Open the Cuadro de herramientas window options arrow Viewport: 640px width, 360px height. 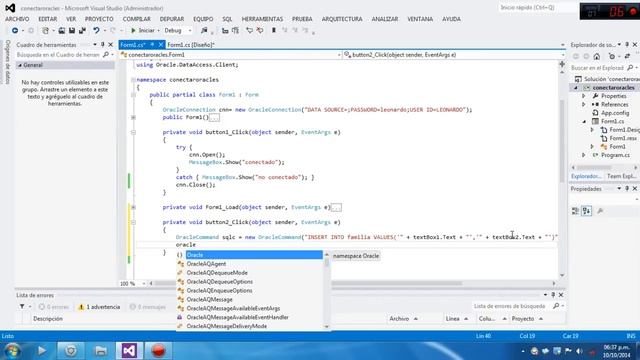(95, 44)
